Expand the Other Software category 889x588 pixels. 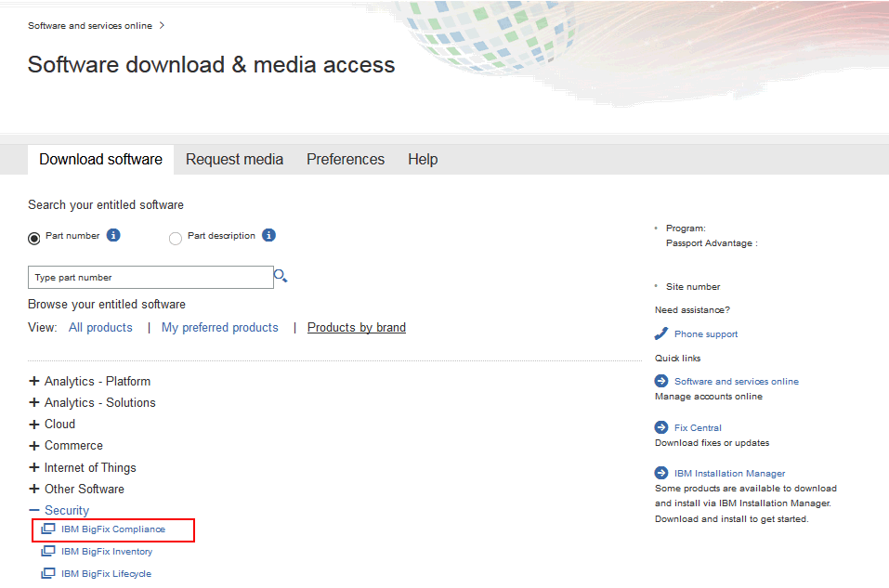coord(34,489)
